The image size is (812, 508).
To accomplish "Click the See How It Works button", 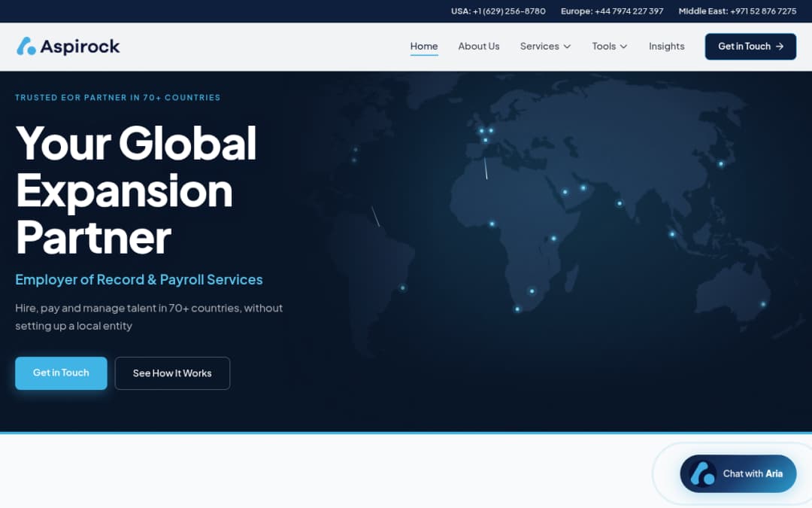I will click(172, 373).
